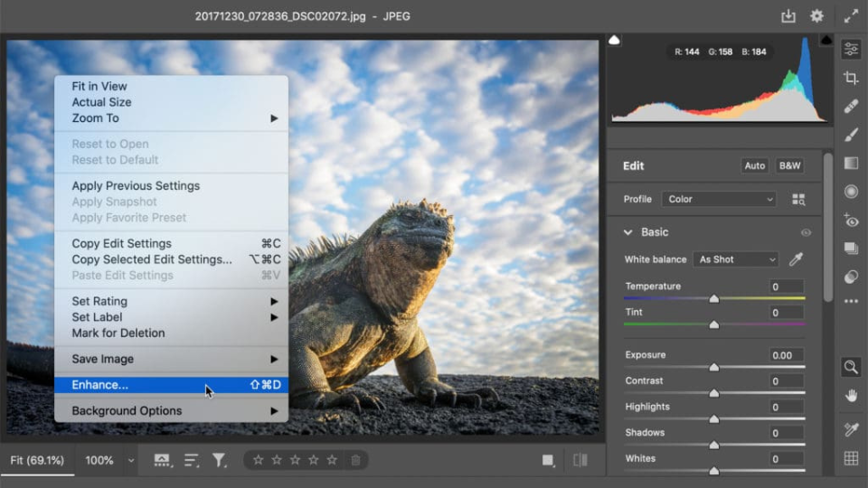Click the B&W button
868x488 pixels.
pos(789,165)
